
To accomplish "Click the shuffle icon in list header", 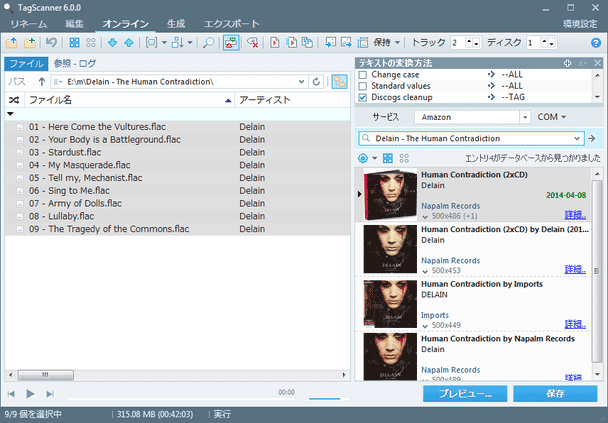I will point(14,100).
